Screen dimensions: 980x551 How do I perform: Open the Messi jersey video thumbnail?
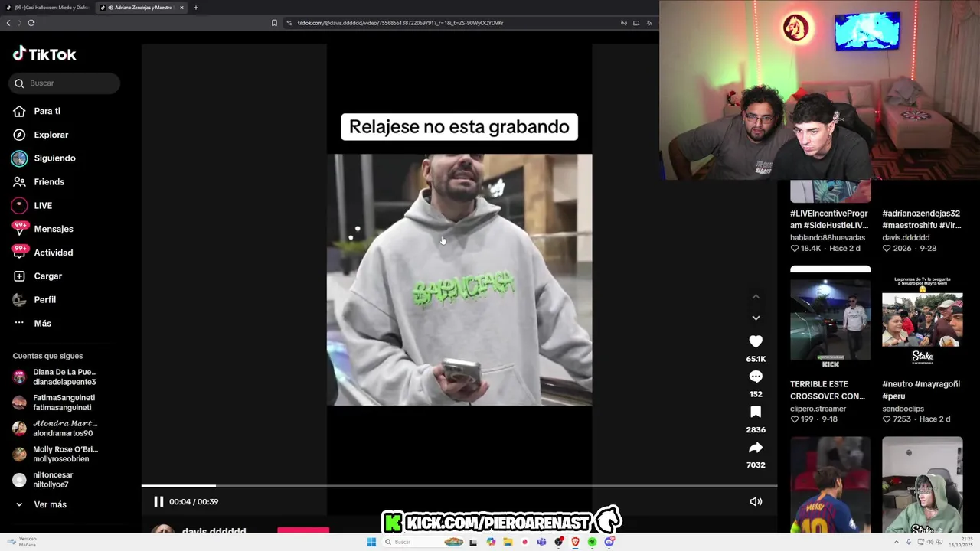tap(830, 484)
